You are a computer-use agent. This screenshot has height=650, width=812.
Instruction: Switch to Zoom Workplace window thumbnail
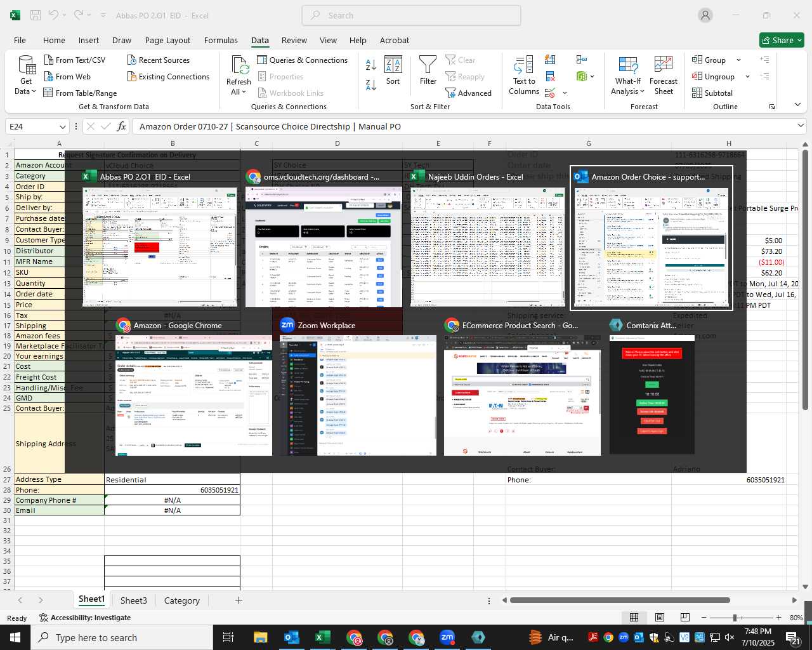(358, 387)
